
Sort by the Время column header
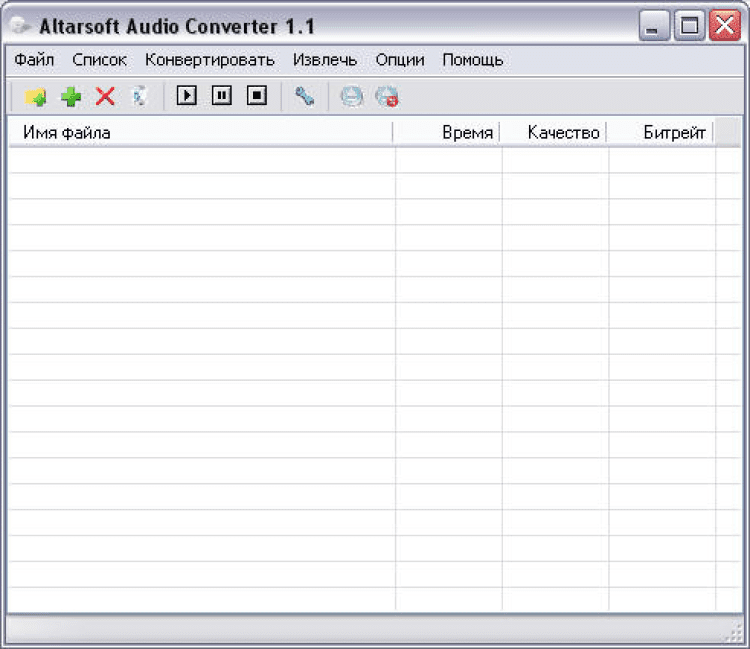point(446,132)
